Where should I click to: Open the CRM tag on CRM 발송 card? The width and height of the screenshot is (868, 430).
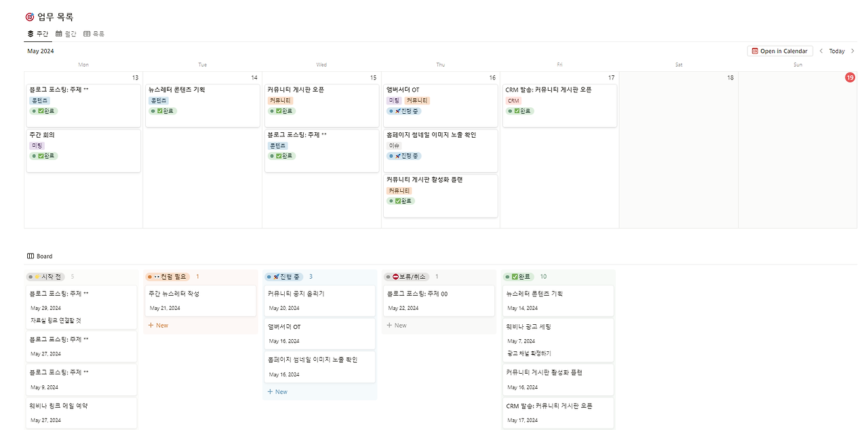514,100
